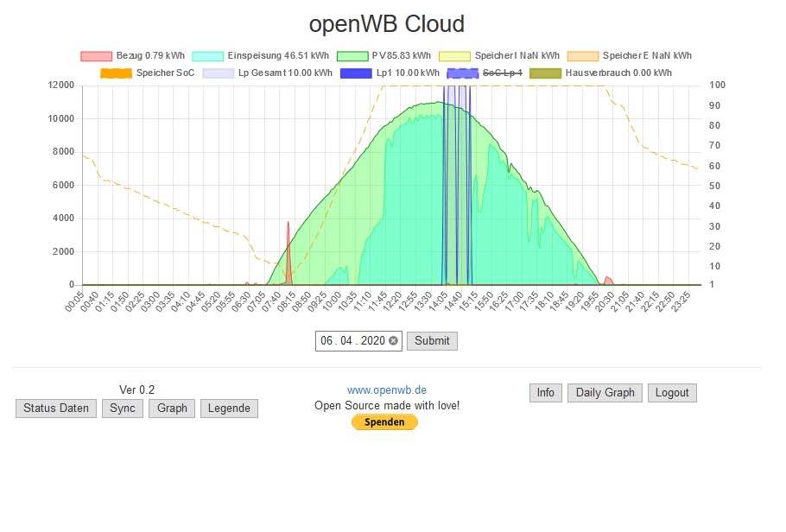Open the Info page
The height and width of the screenshot is (532, 786).
(545, 393)
